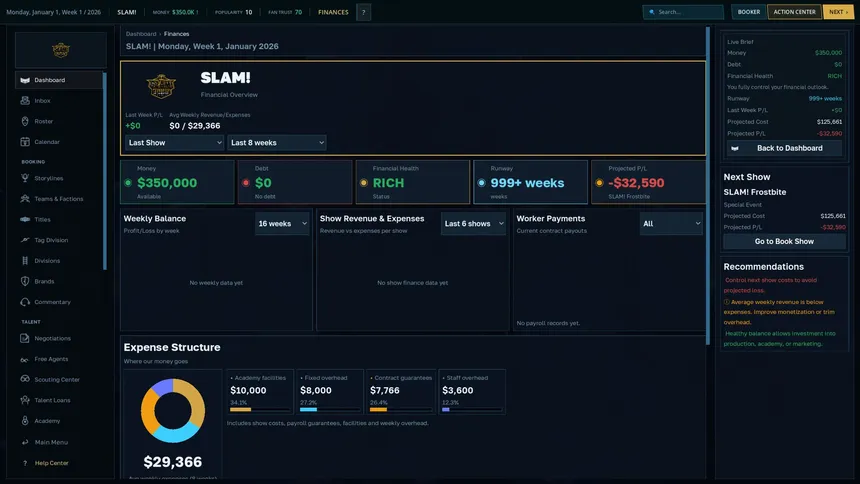Click SLAM! Frostbite next show title

[755, 192]
